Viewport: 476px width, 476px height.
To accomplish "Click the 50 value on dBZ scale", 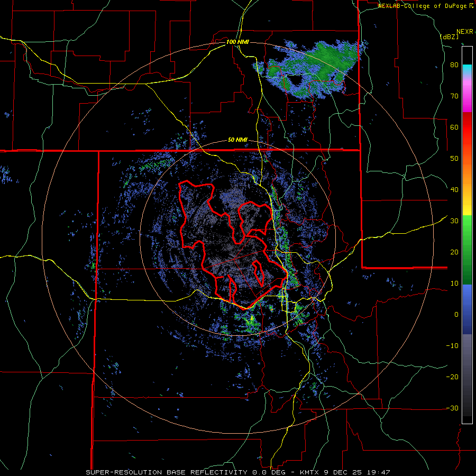I will click(x=454, y=159).
